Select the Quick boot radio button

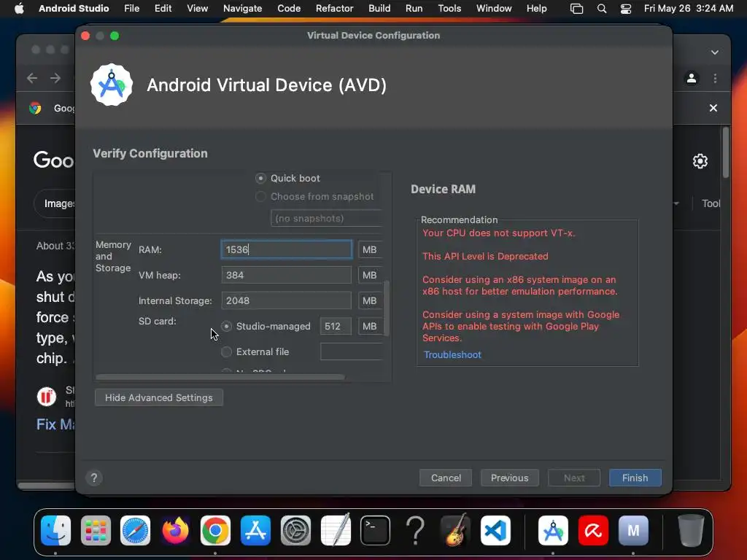click(260, 178)
